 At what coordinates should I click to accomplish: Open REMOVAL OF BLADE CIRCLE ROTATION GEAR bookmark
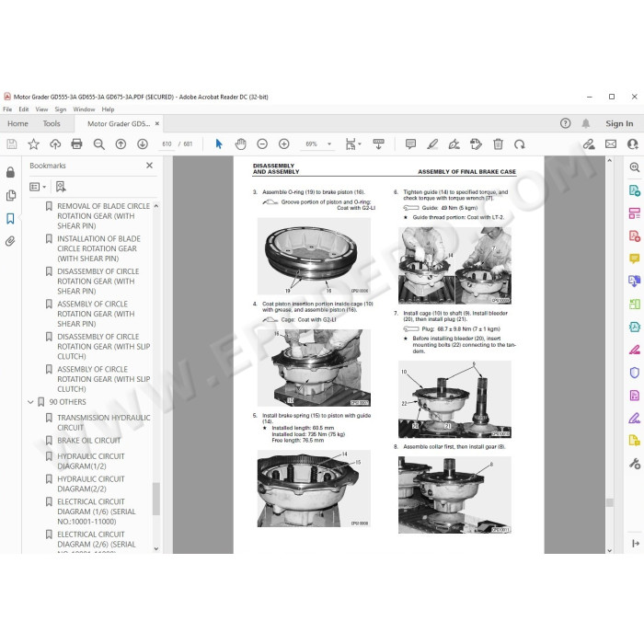[x=103, y=216]
